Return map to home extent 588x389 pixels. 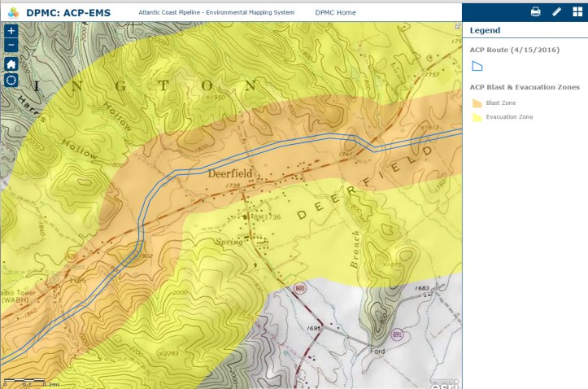click(11, 63)
